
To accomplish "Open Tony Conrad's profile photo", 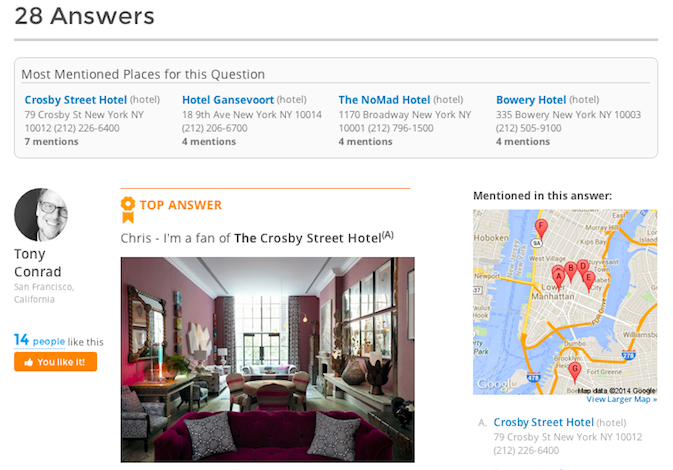I will point(41,214).
